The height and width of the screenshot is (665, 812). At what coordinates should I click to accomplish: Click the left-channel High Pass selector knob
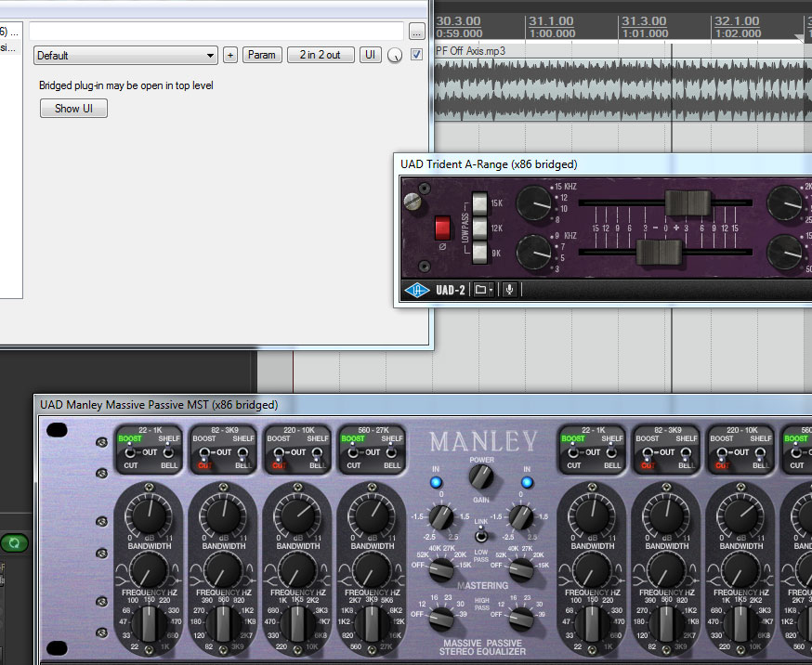tap(441, 619)
